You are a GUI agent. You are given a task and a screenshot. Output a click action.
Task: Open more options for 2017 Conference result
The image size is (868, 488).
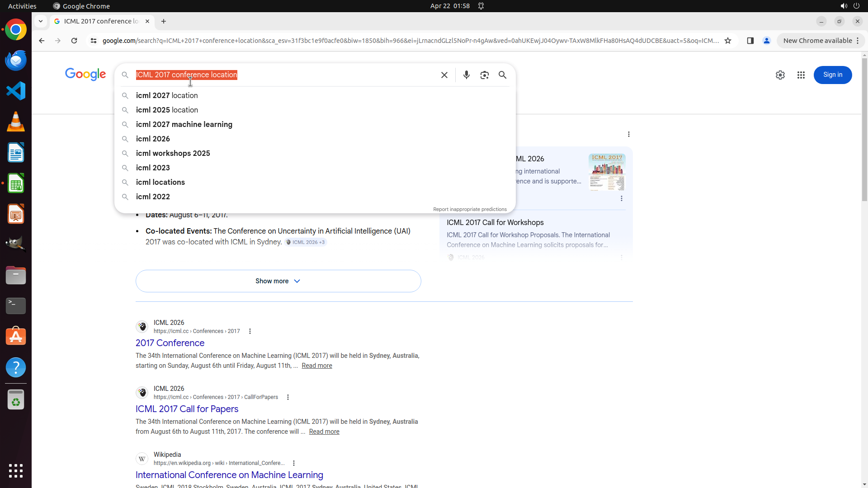point(250,331)
